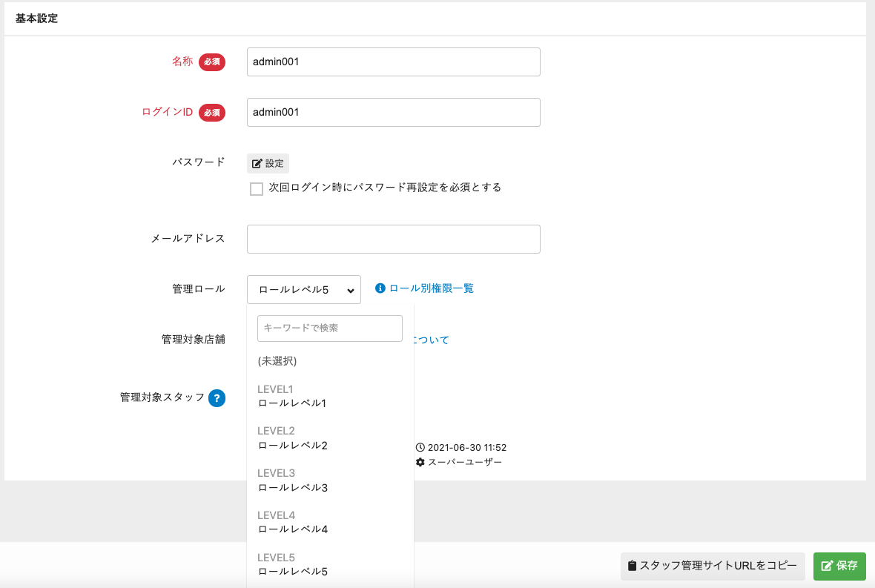The image size is (875, 588).
Task: Click the 名称 text field
Action: [x=393, y=62]
